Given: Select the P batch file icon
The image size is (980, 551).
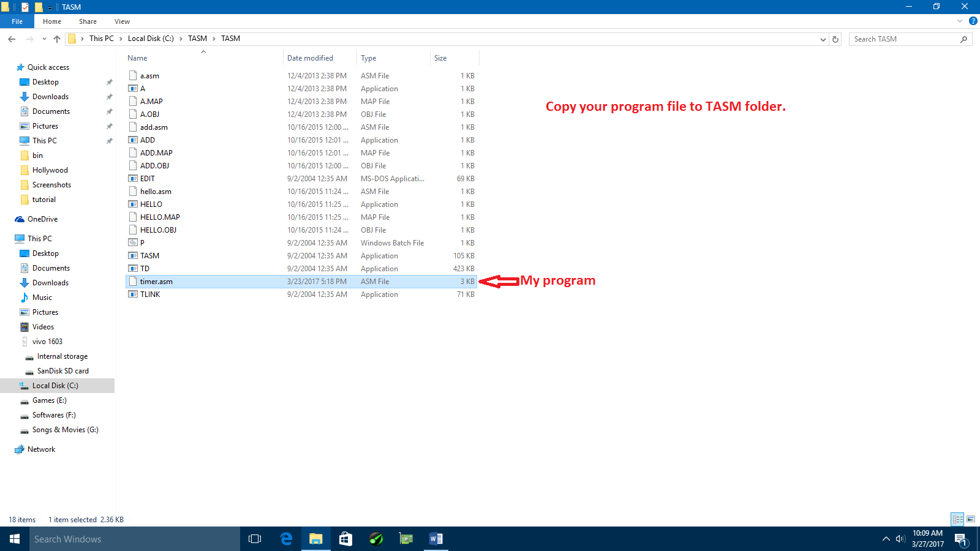Looking at the screenshot, I should point(133,243).
